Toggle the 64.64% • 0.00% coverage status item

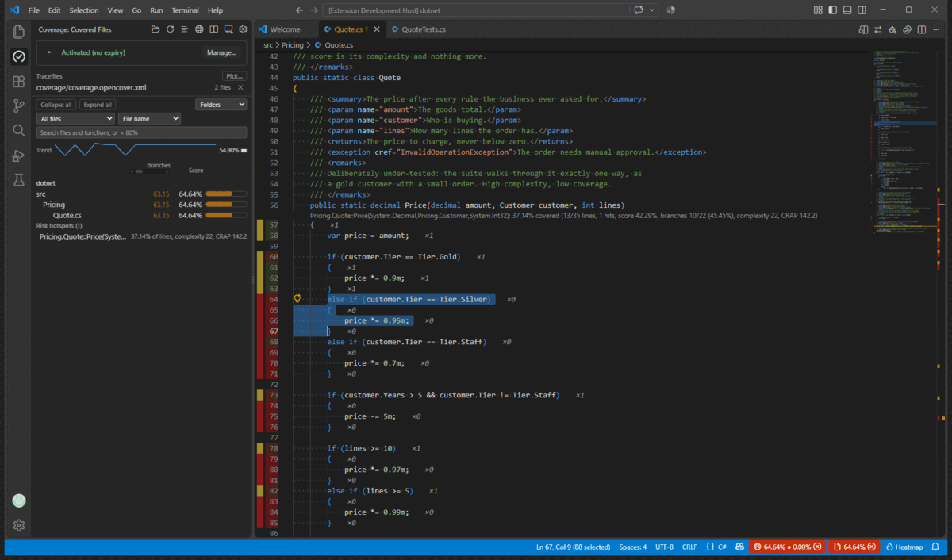[787, 547]
